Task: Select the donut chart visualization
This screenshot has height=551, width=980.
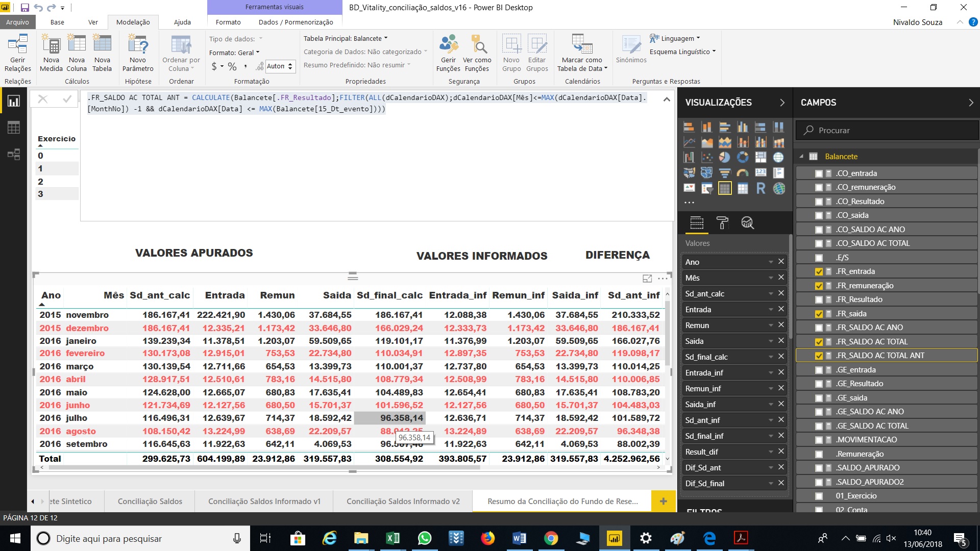Action: coord(743,158)
